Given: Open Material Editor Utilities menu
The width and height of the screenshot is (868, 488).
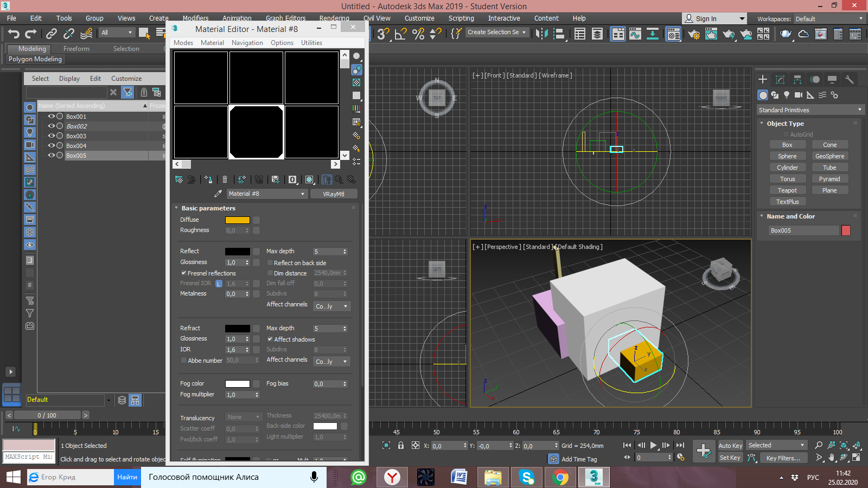Looking at the screenshot, I should pos(311,43).
